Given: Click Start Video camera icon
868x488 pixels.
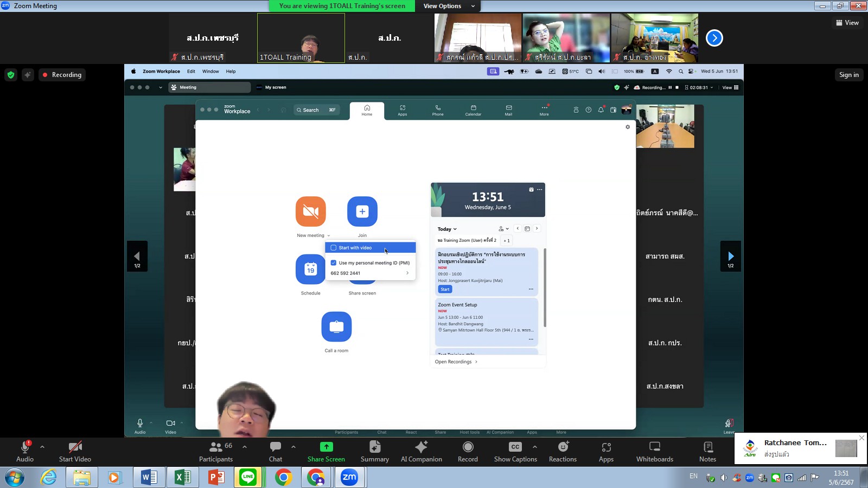Looking at the screenshot, I should 75,447.
